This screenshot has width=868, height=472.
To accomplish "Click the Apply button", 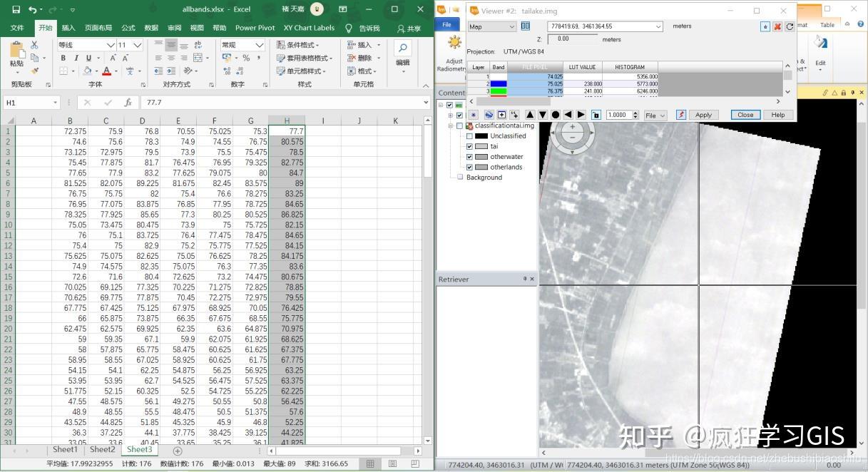I will (703, 114).
